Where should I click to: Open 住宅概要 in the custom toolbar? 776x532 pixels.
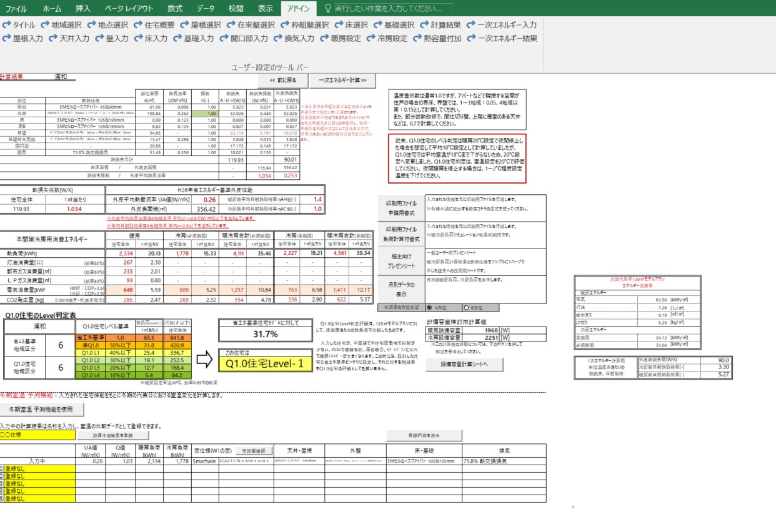pos(154,25)
